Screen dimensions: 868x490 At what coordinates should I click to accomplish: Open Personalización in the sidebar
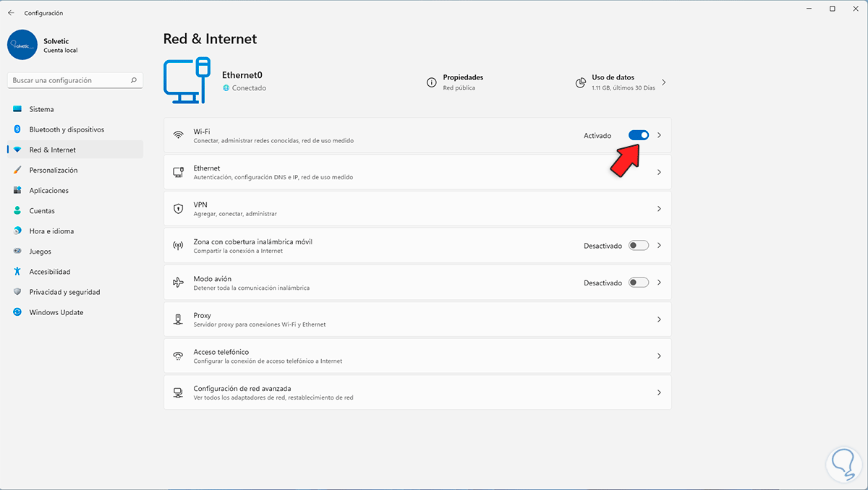pyautogui.click(x=53, y=170)
